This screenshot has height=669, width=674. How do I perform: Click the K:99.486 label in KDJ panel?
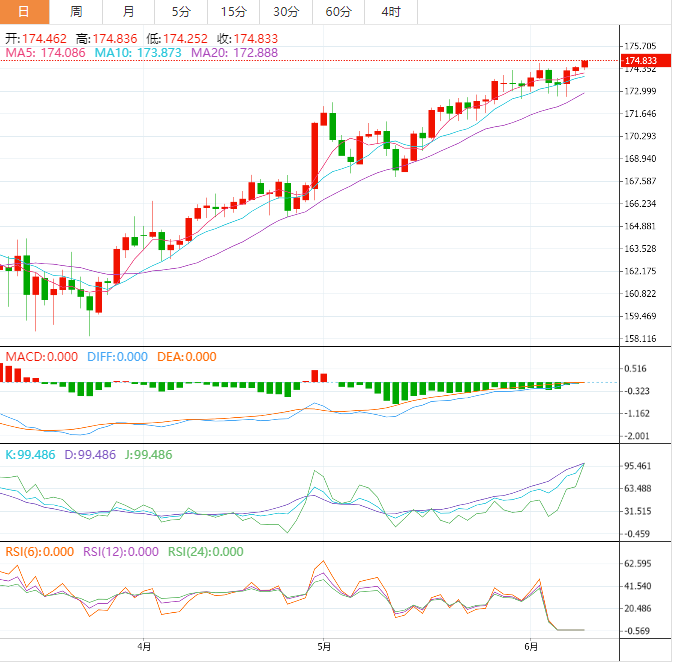click(x=31, y=455)
